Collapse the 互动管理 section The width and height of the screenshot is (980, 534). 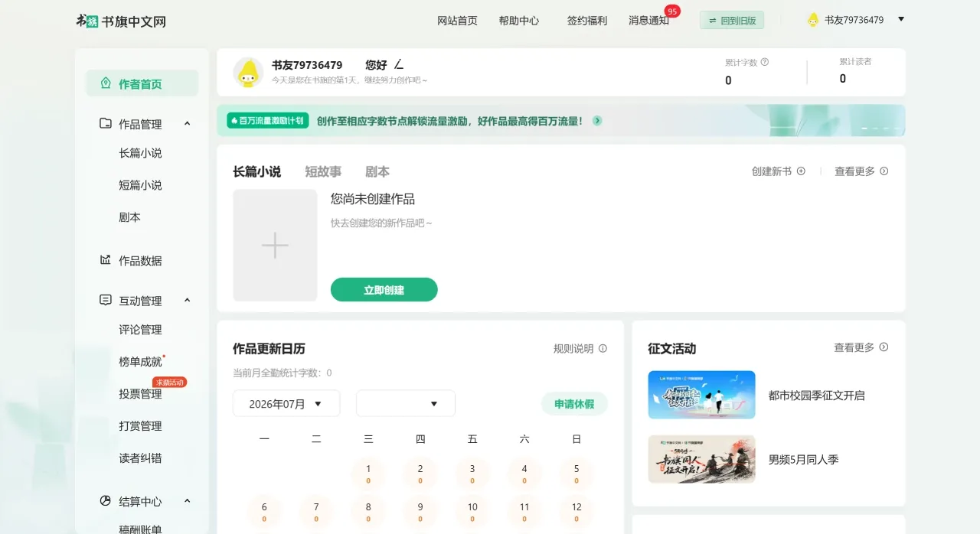188,301
